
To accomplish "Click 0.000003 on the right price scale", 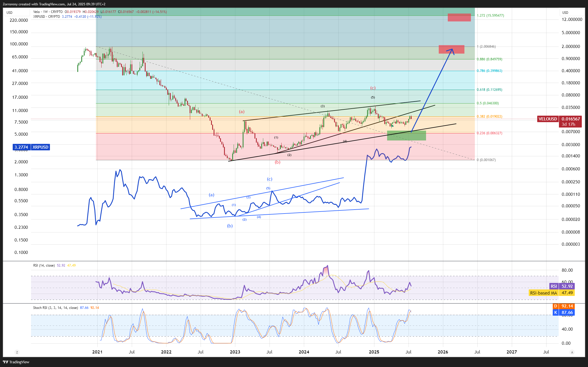I will click(571, 244).
